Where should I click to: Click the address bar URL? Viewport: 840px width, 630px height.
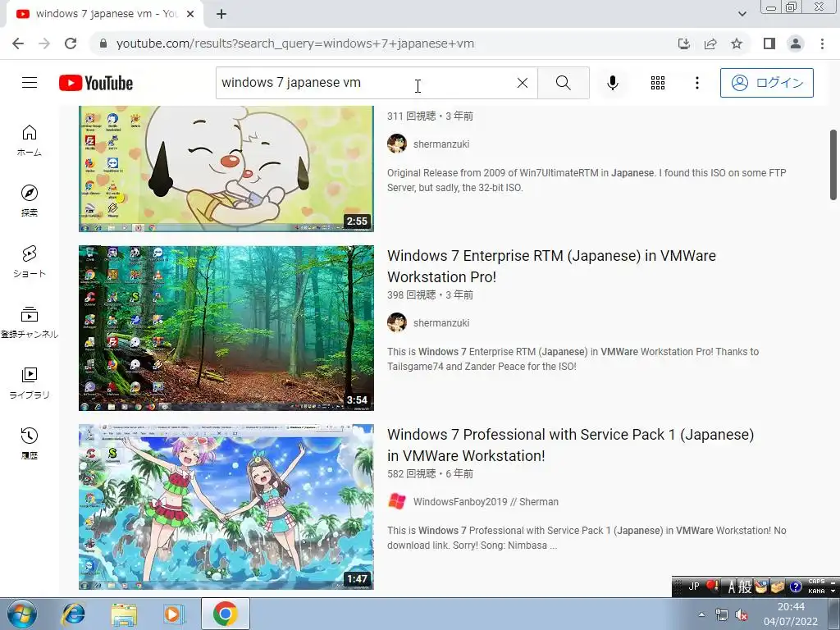click(x=295, y=43)
